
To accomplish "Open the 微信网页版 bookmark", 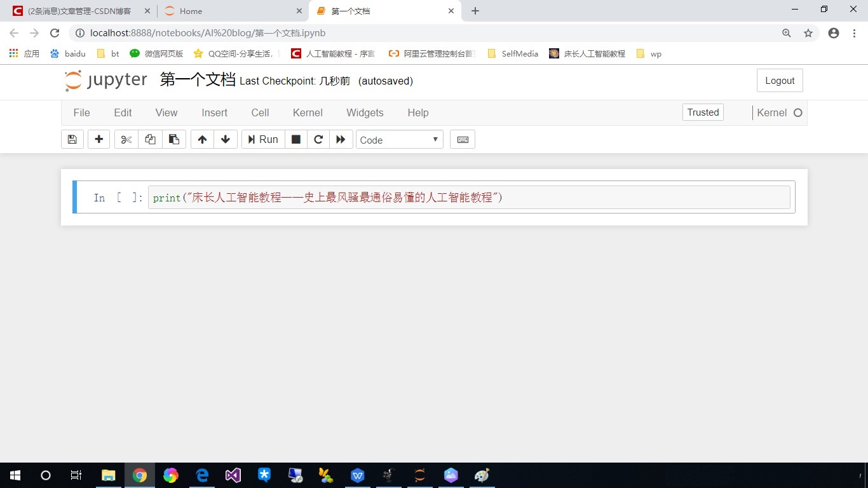I will click(156, 54).
